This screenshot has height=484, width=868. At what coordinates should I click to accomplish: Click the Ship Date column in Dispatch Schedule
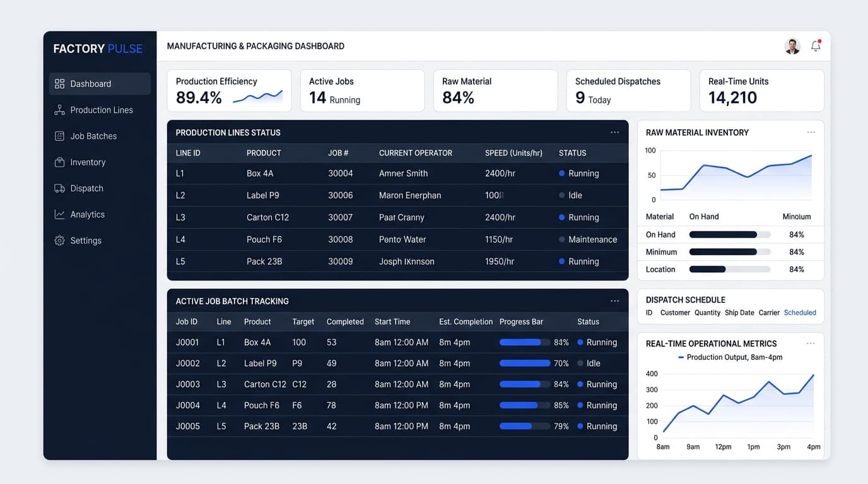[739, 313]
